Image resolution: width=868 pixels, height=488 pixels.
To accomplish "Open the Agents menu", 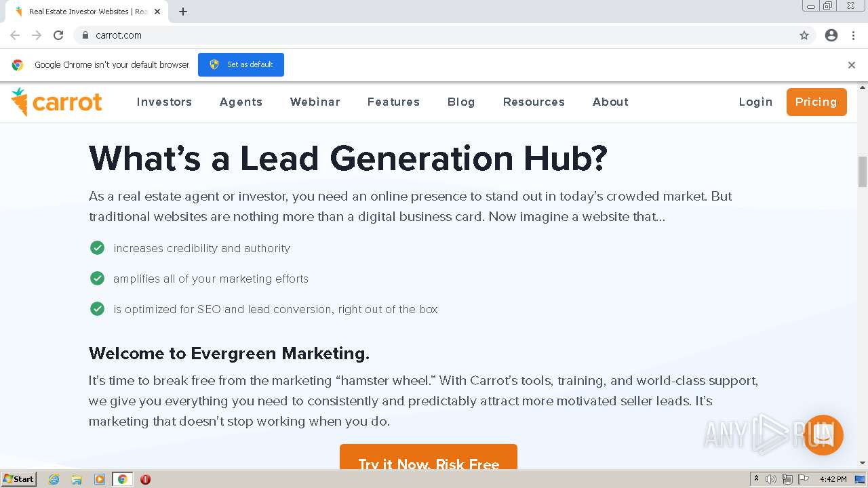I will click(241, 102).
